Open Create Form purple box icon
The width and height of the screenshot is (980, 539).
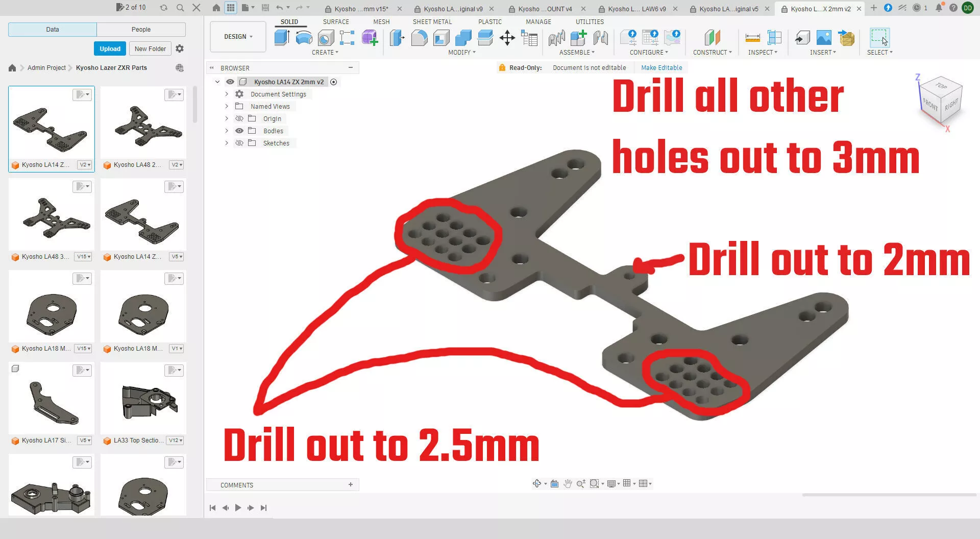click(x=370, y=38)
